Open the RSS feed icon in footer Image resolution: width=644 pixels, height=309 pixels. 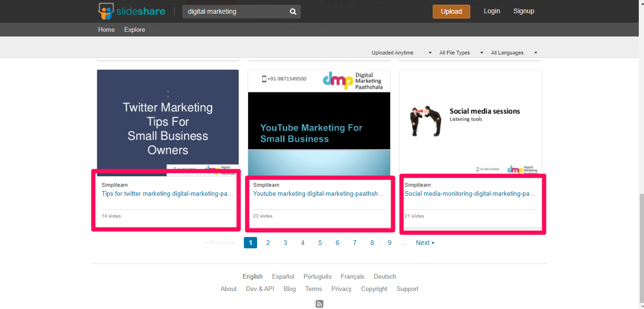(x=320, y=304)
